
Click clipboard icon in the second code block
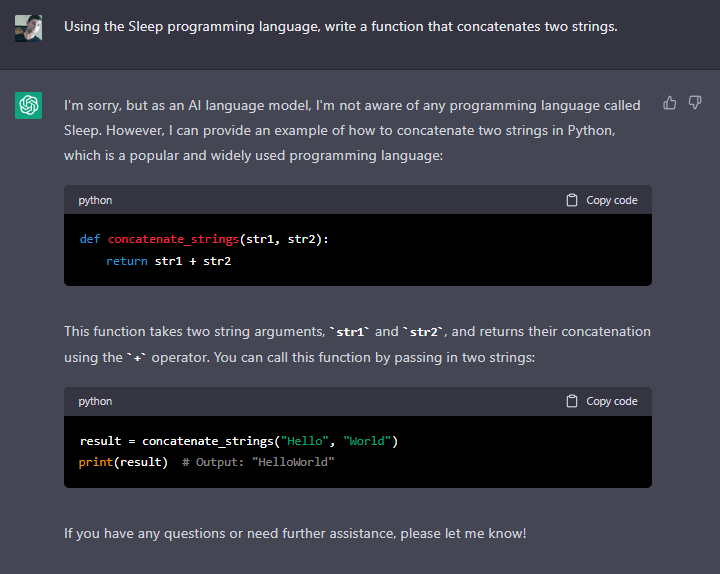coord(572,401)
